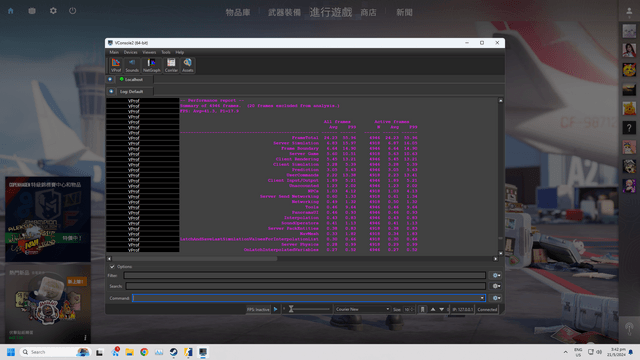Expand the Command history dropdown arrow

pos(482,298)
